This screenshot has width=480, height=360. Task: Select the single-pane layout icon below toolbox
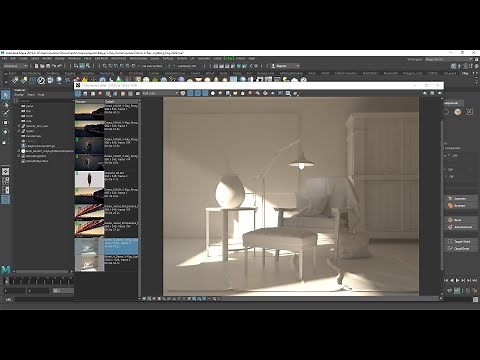point(6,171)
